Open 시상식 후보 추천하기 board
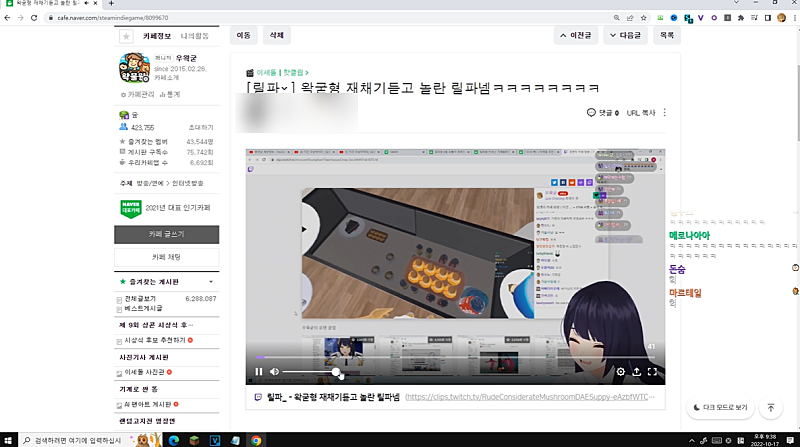The image size is (800, 447). click(x=155, y=340)
